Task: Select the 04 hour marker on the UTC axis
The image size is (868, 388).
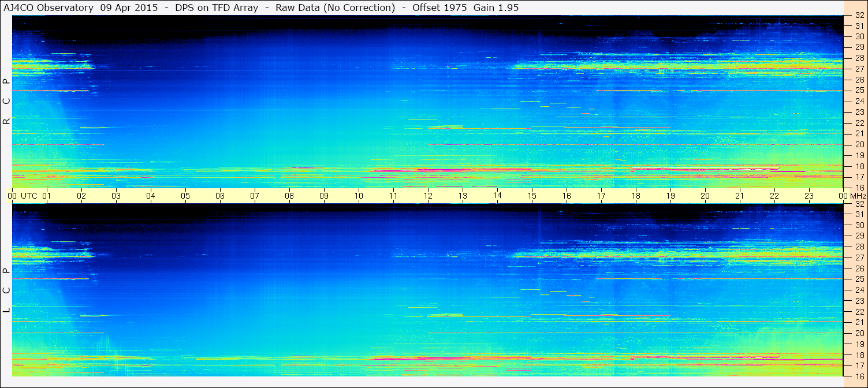Action: coord(151,196)
